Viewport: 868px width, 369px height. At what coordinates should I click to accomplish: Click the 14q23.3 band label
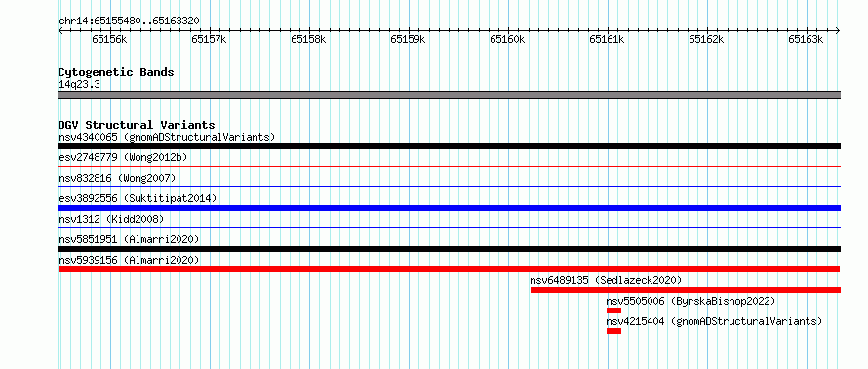click(79, 84)
